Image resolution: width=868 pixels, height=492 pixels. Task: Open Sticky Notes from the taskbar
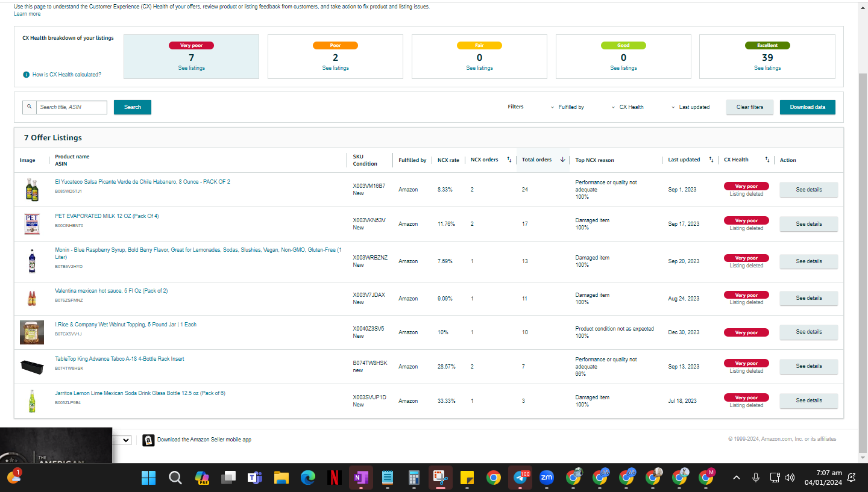[467, 478]
